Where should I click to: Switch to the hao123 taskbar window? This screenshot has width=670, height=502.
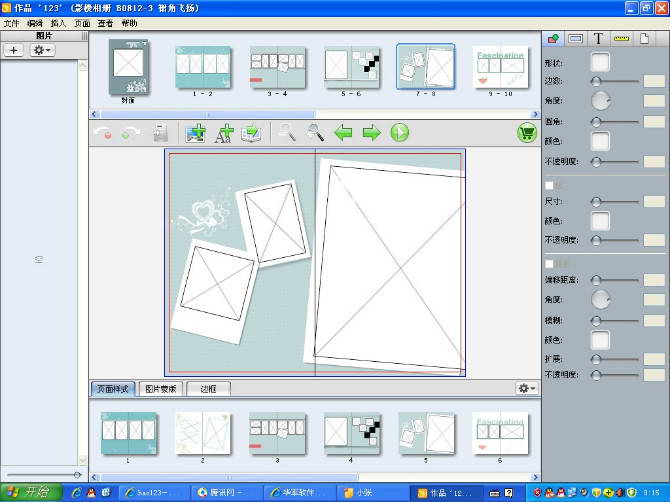(x=154, y=493)
